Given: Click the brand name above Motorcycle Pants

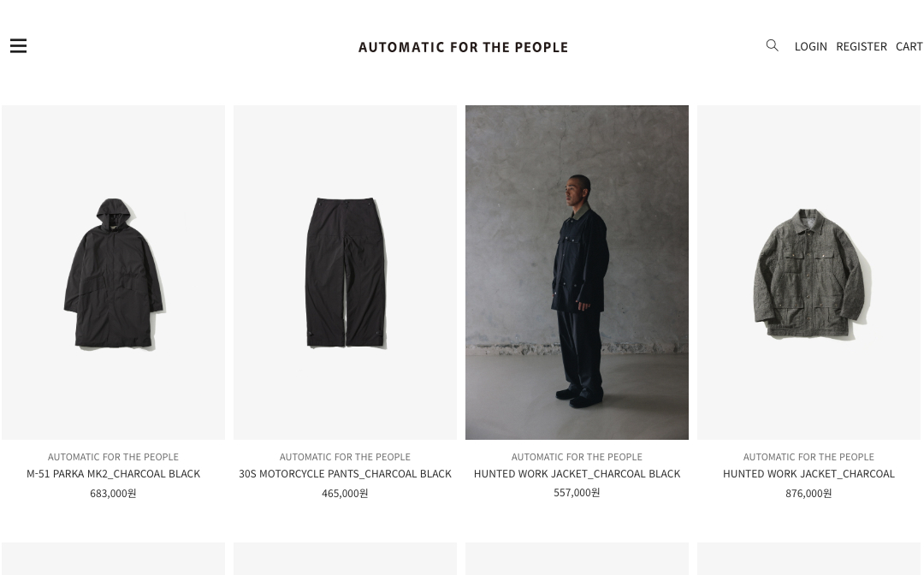Looking at the screenshot, I should [x=345, y=457].
